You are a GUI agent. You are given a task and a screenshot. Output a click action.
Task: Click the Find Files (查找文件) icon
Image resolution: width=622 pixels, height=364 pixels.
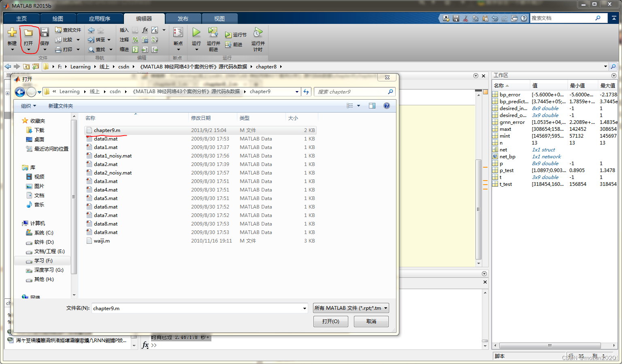[x=58, y=30]
